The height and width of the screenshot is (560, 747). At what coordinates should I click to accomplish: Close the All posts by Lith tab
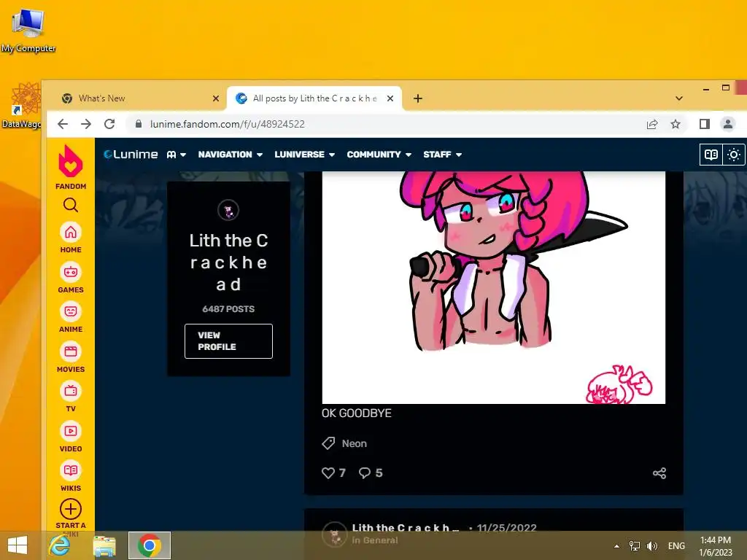pos(390,98)
